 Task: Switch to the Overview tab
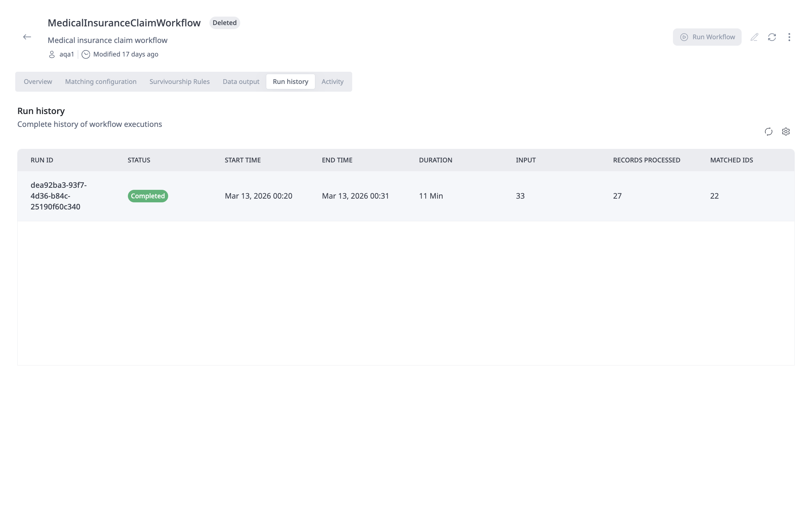coord(38,82)
